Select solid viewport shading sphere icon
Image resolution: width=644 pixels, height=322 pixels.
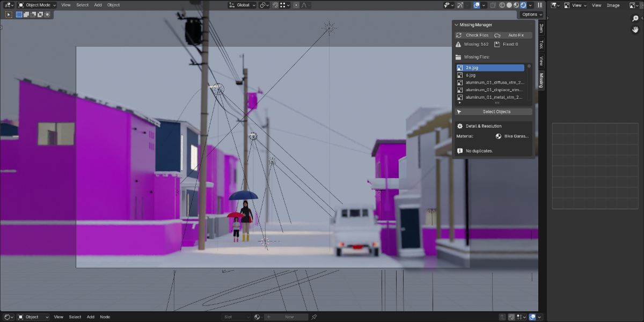509,5
